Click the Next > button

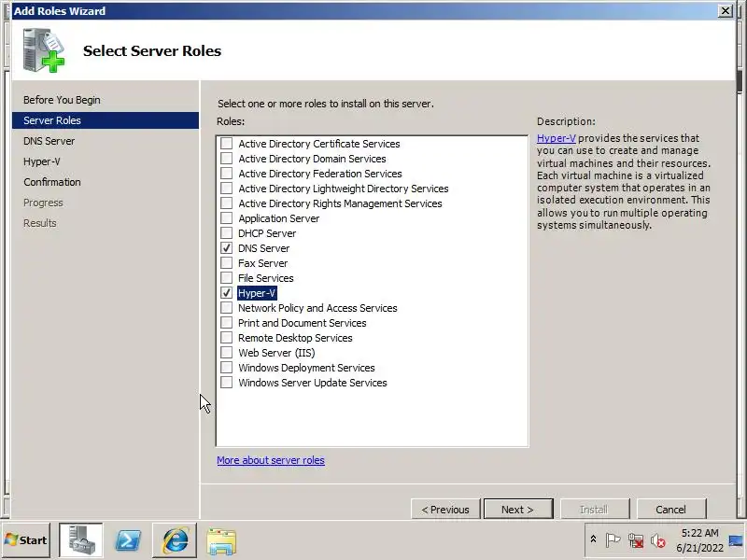click(518, 509)
